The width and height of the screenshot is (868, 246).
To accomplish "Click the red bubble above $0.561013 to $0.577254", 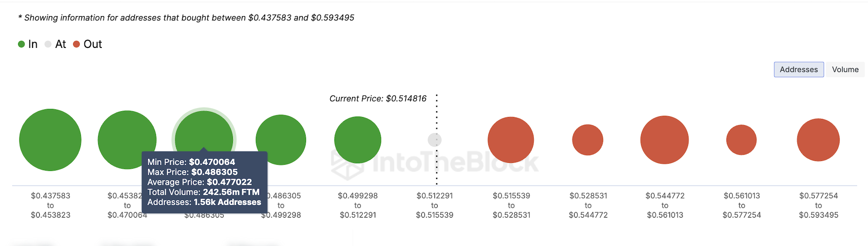I will (x=741, y=140).
